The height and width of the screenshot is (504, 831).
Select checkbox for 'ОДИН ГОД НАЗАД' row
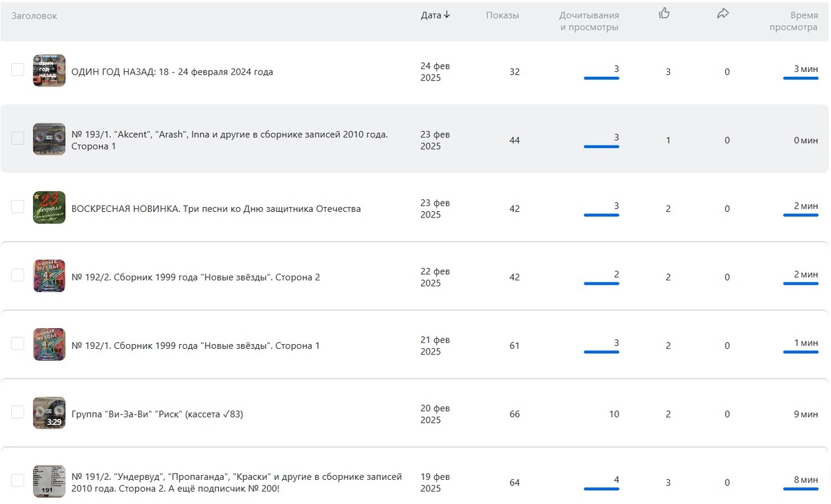[17, 70]
